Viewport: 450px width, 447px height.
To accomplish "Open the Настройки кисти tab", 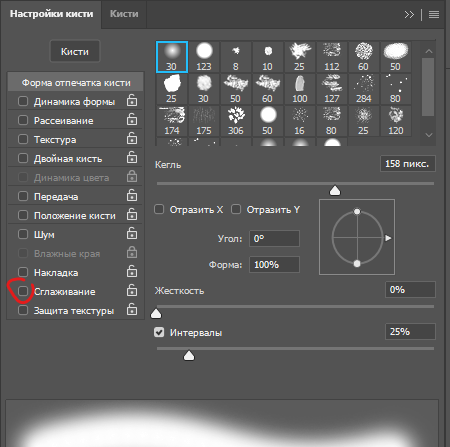I will (x=51, y=14).
